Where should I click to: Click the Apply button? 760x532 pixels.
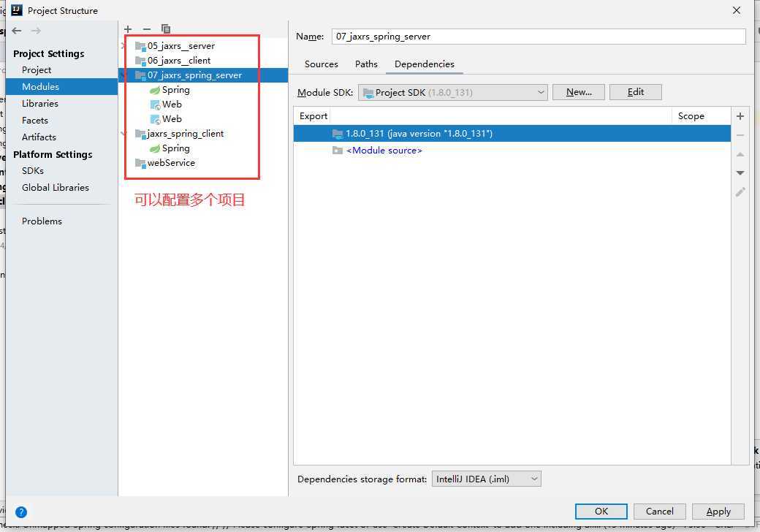pos(718,512)
